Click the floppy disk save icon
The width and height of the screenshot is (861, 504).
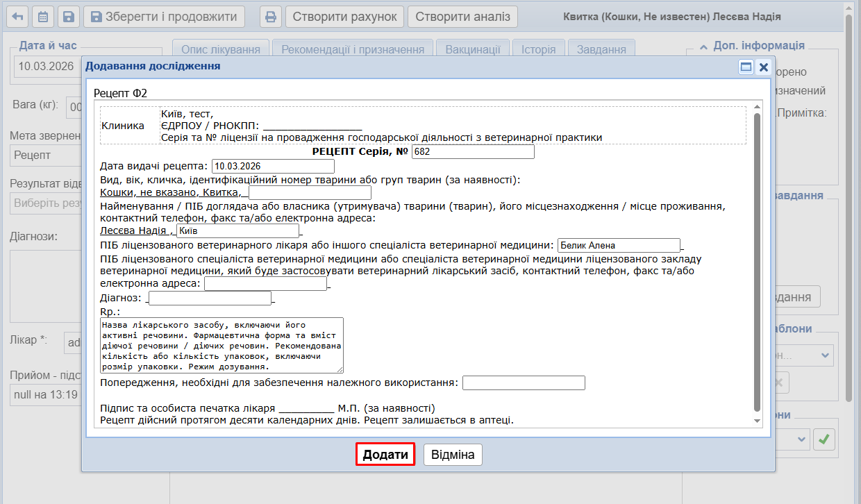(x=67, y=17)
